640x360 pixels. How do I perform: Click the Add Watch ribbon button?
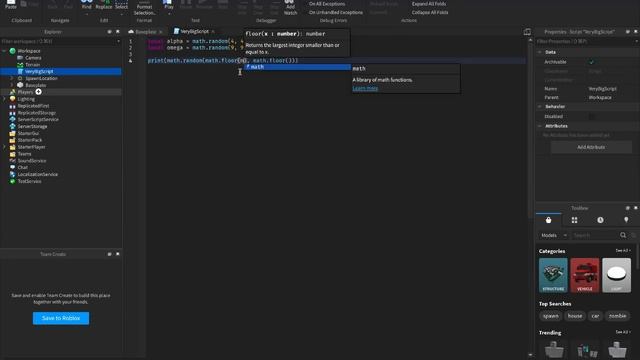[x=290, y=8]
